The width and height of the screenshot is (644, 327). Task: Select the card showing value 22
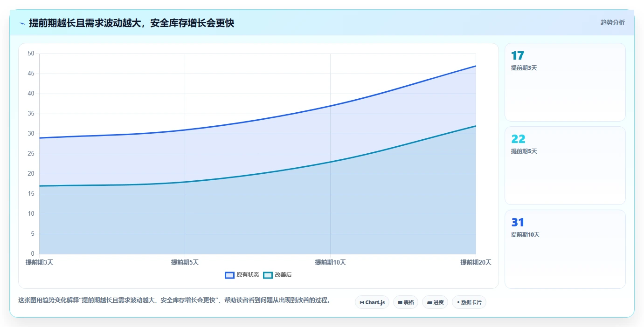[x=565, y=165]
